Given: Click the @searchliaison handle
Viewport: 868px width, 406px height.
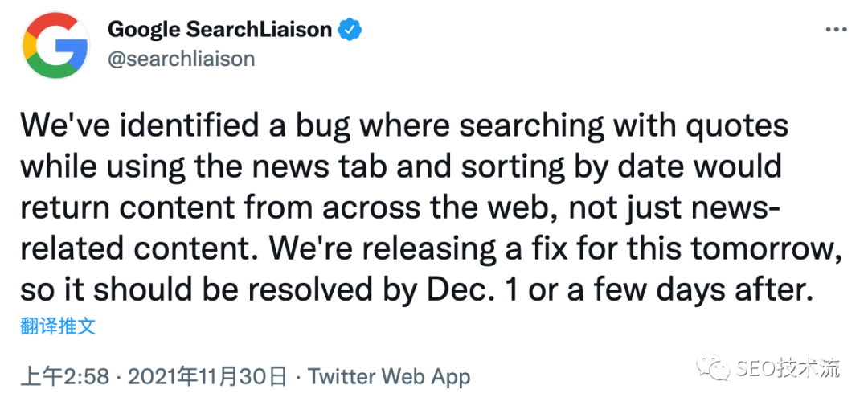Looking at the screenshot, I should [181, 59].
